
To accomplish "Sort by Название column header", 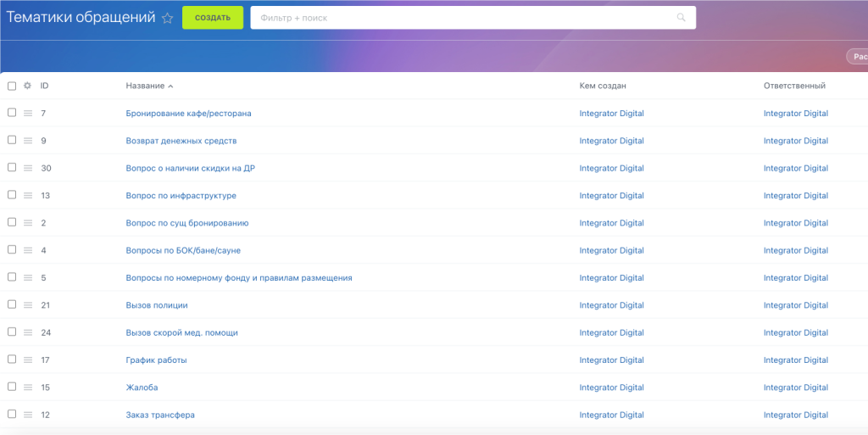I will pos(145,86).
